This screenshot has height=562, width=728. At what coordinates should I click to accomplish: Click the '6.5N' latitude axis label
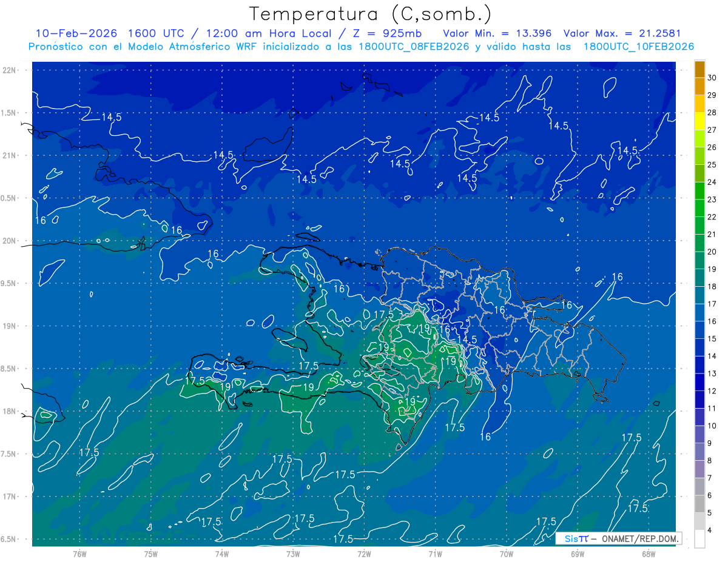pyautogui.click(x=8, y=539)
